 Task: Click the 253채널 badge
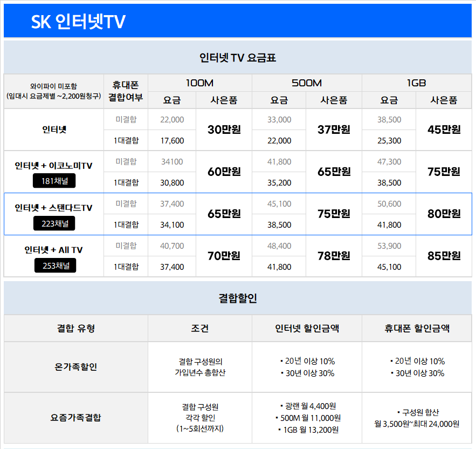55,266
